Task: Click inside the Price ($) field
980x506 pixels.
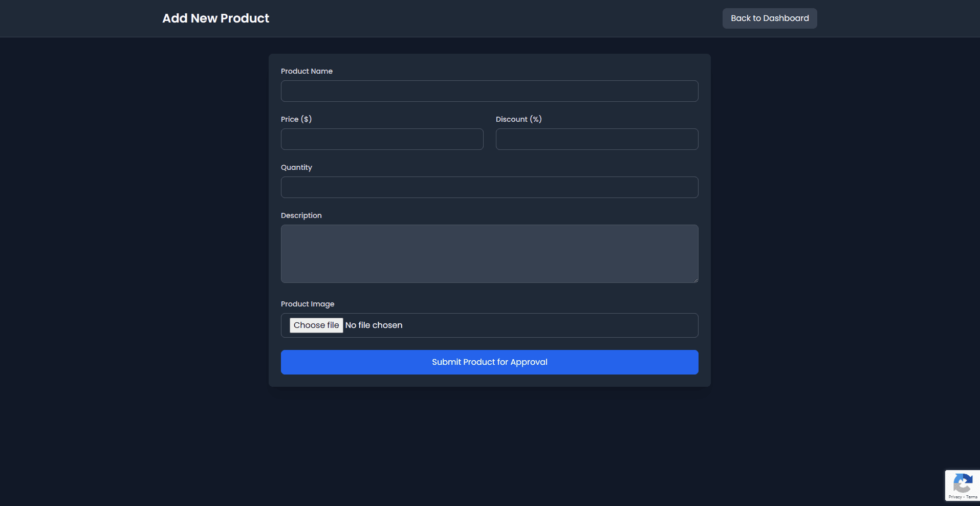Action: (x=382, y=139)
